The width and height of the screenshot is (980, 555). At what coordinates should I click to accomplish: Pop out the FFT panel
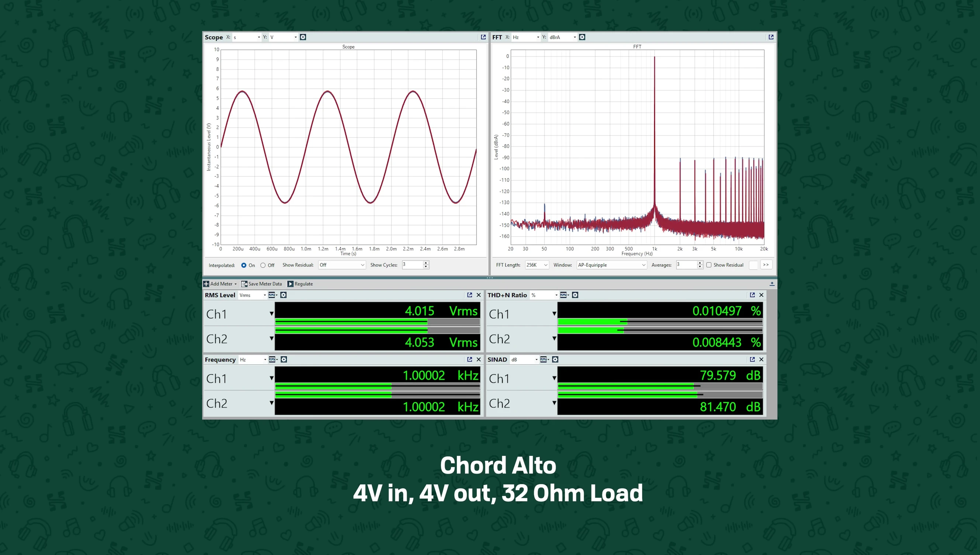(x=771, y=37)
